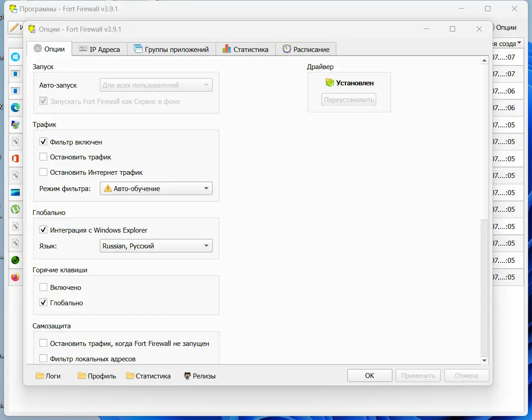Click the gear icon on Опции tab

(x=37, y=48)
